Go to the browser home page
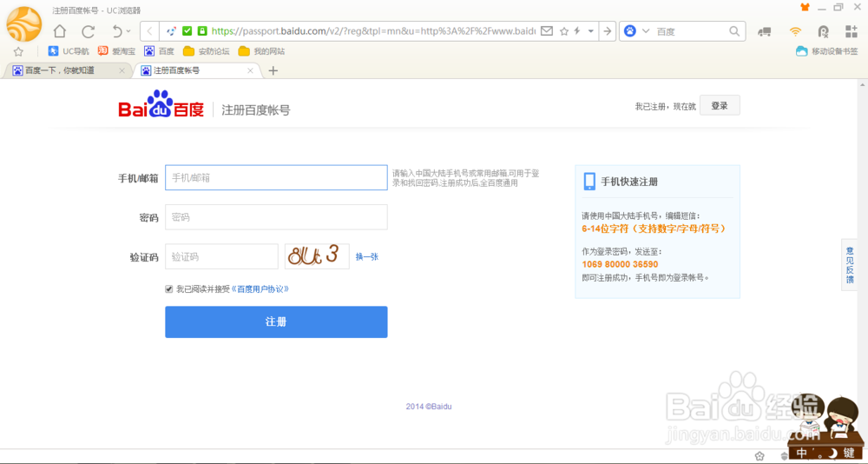Screen dimensions: 868x464 click(x=60, y=31)
